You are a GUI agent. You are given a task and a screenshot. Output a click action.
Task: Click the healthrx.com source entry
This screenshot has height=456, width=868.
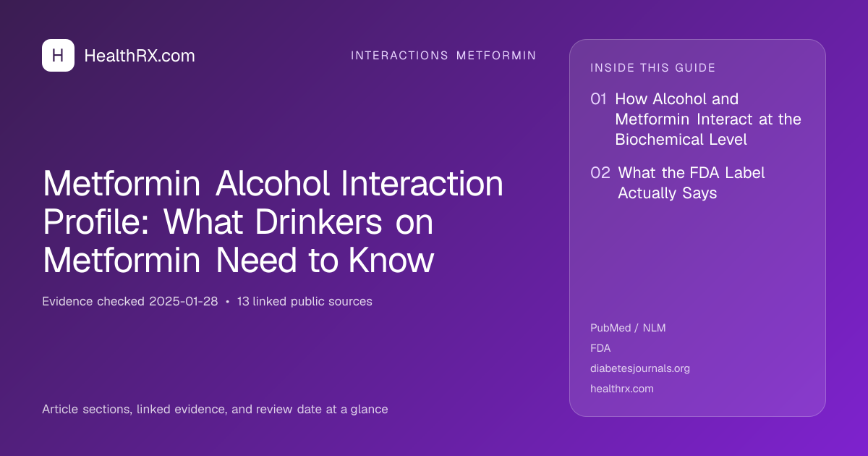622,389
